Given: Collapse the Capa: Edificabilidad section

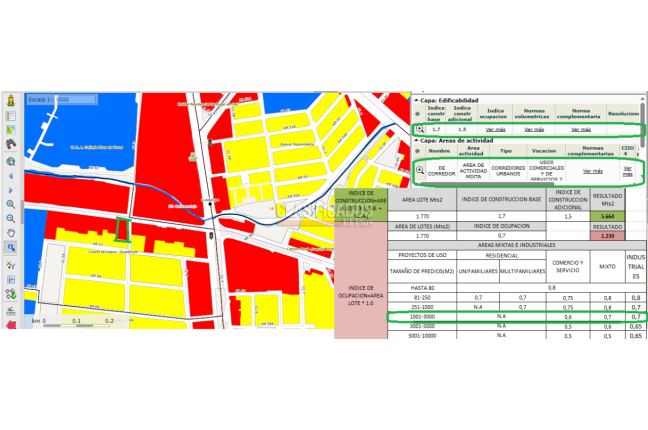Looking at the screenshot, I should [x=417, y=100].
